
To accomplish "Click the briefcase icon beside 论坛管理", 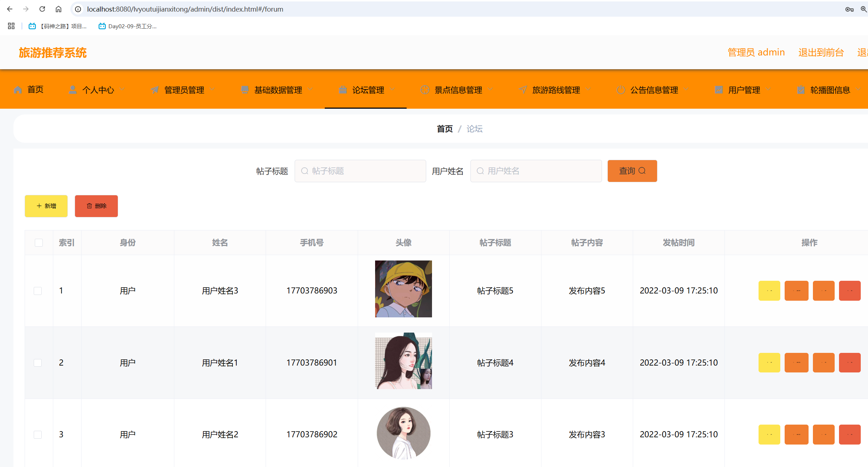I will [x=342, y=90].
